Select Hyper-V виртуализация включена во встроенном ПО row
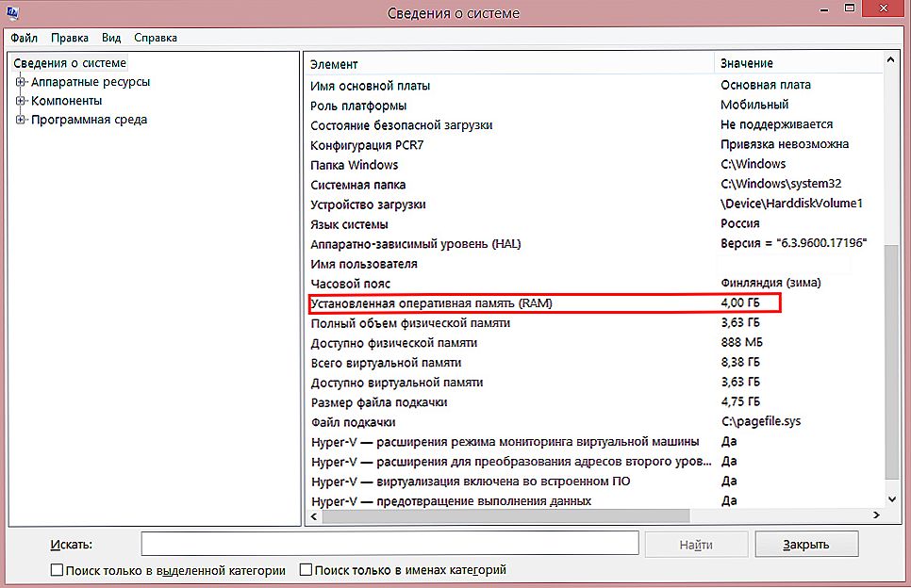 click(594, 481)
